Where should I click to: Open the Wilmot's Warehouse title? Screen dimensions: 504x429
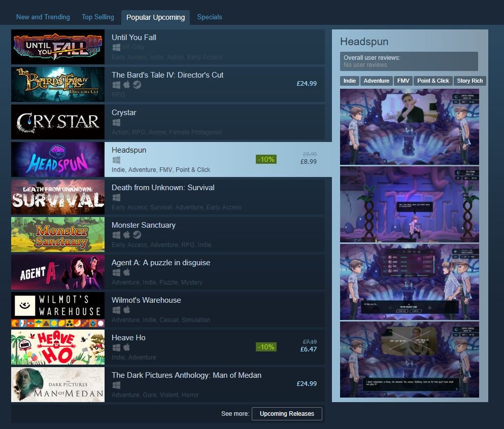coord(146,300)
